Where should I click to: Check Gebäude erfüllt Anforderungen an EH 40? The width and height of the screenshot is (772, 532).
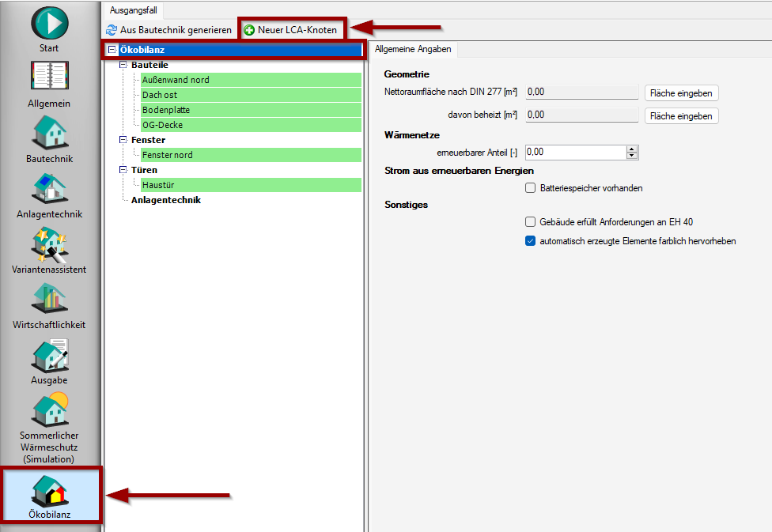pos(531,222)
